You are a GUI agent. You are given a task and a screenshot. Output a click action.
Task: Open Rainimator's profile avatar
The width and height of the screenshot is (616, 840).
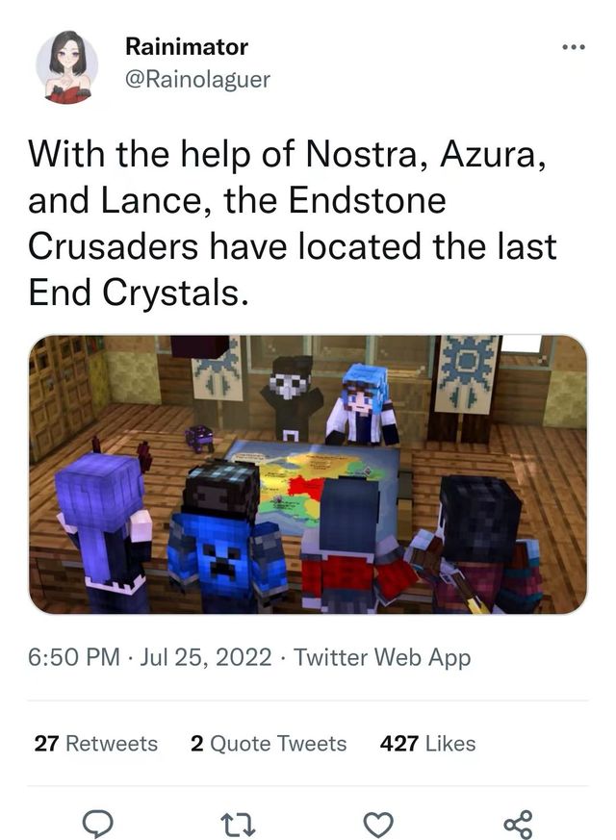pos(67,66)
